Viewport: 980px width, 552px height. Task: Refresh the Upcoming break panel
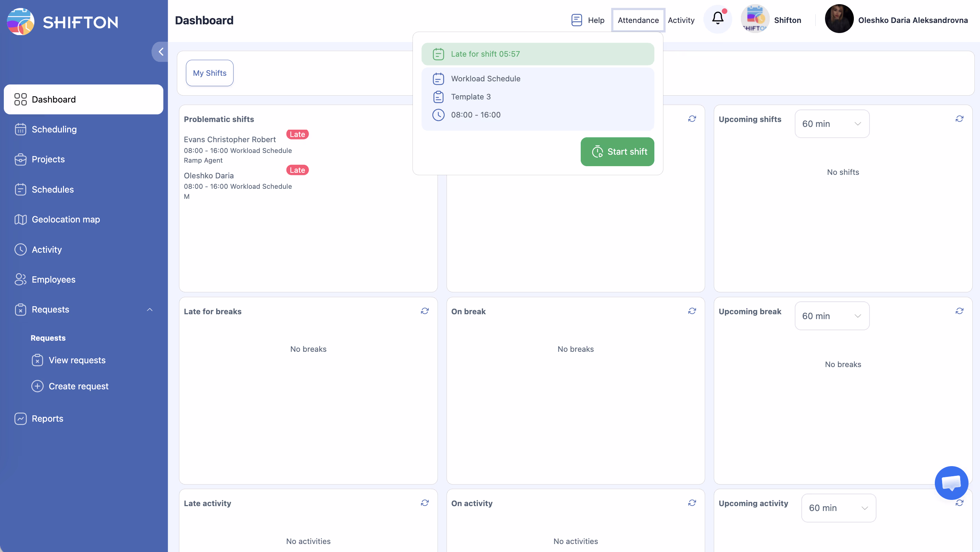coord(959,311)
